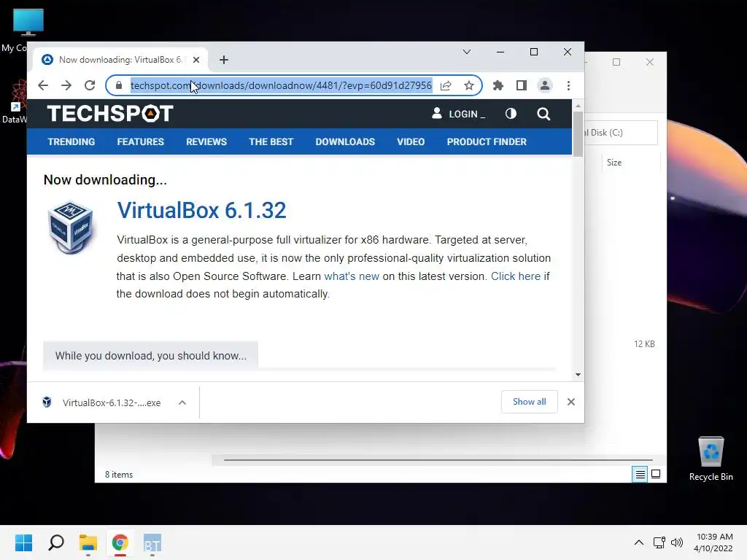Open the taskbar search icon
Screen dimensions: 747x560
pyautogui.click(x=56, y=542)
